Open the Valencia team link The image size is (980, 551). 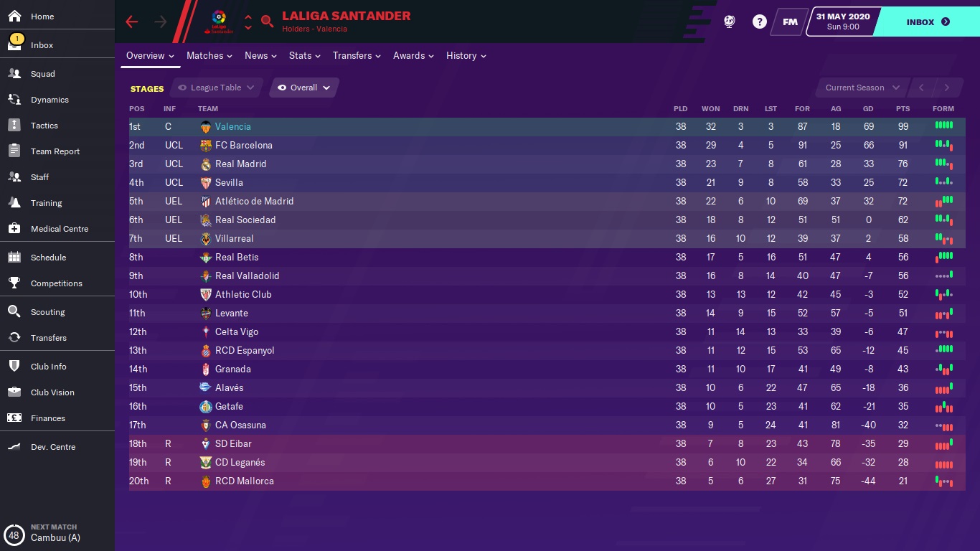coord(232,126)
